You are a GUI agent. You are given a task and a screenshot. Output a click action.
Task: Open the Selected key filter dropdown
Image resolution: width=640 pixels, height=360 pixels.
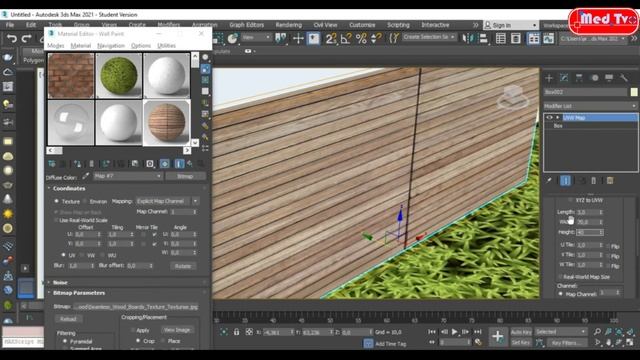560,332
